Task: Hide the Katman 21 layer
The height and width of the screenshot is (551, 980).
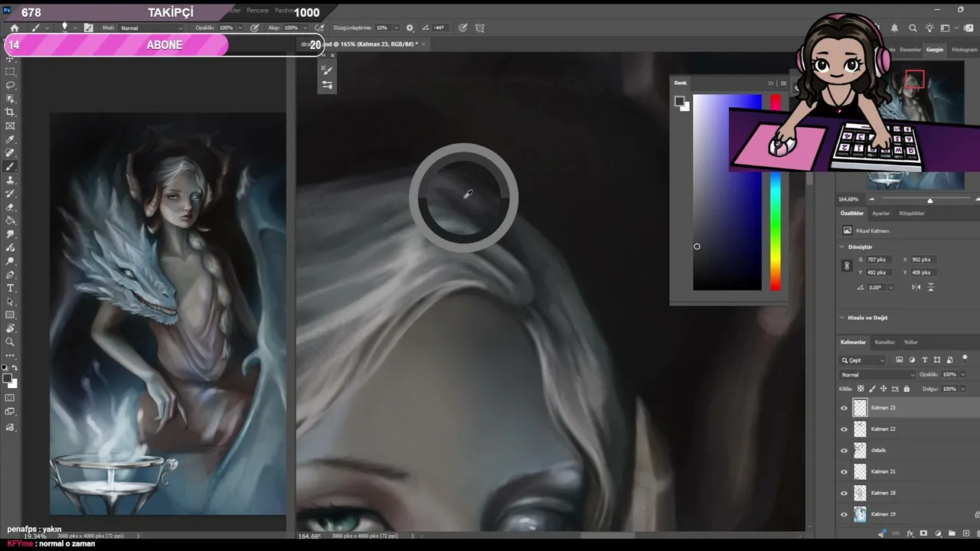Action: 844,472
